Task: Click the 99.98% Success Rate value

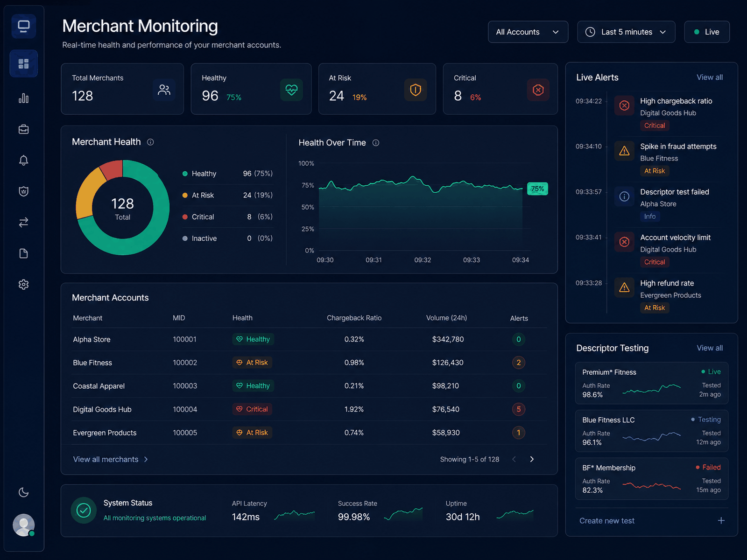Action: [x=354, y=517]
